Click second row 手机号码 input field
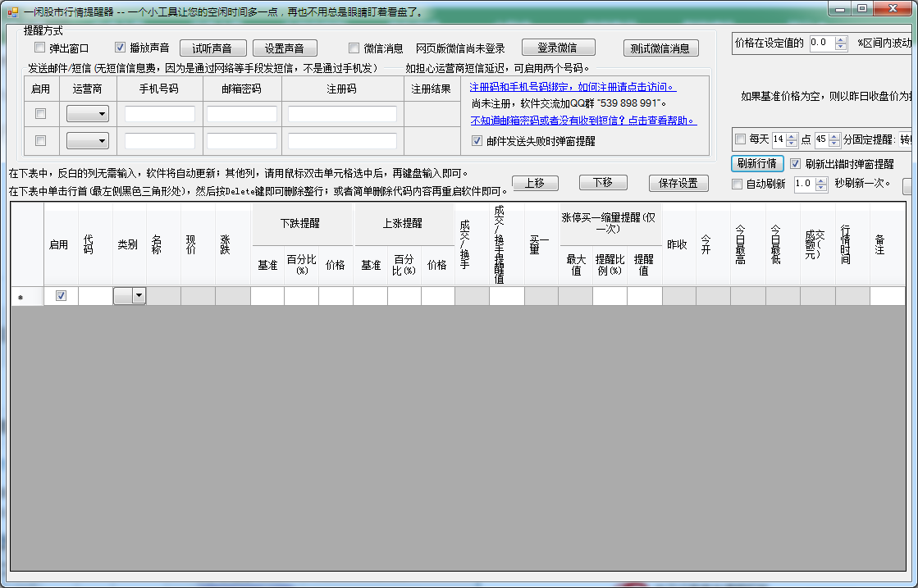Screen dimensions: 918x588 [160, 140]
